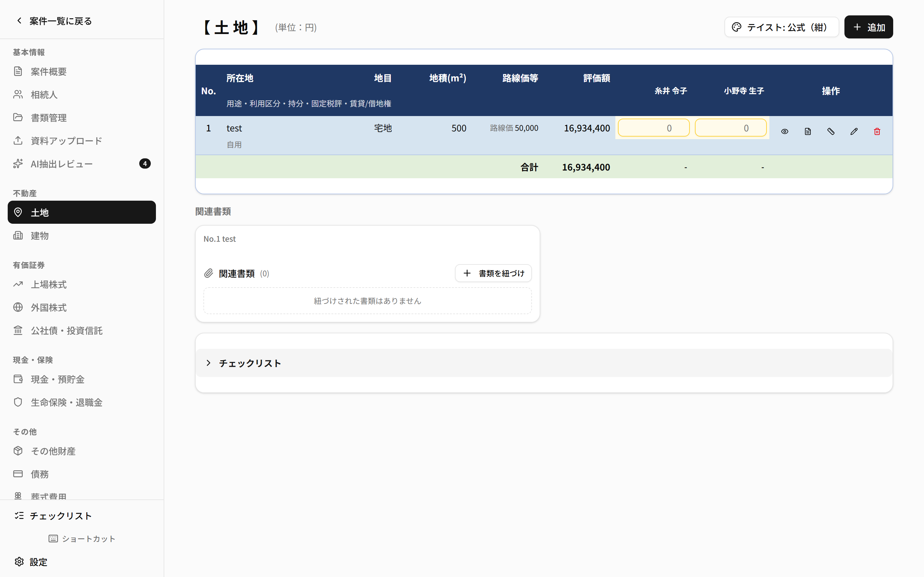Screen dimensions: 924x577
Task: Switch to the 相続人 section
Action: click(x=44, y=94)
